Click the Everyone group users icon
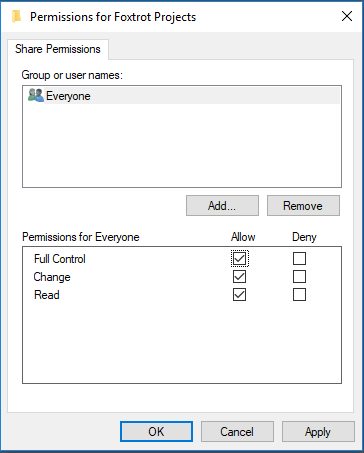This screenshot has height=453, width=364. [x=36, y=95]
